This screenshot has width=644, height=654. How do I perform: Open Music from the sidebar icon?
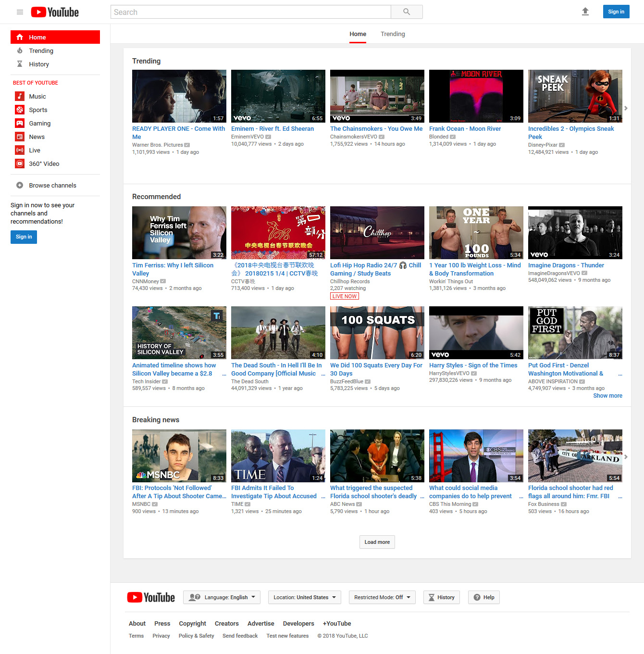pyautogui.click(x=20, y=96)
